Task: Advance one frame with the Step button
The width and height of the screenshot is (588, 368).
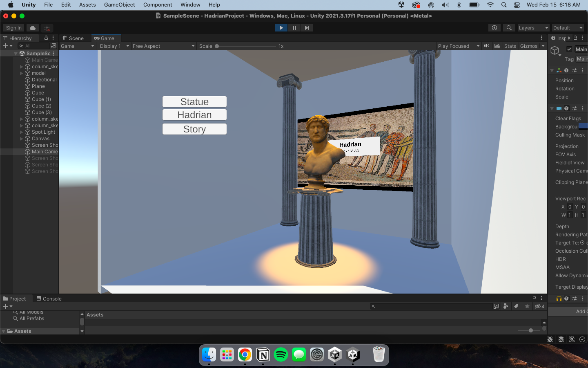Action: (x=307, y=28)
